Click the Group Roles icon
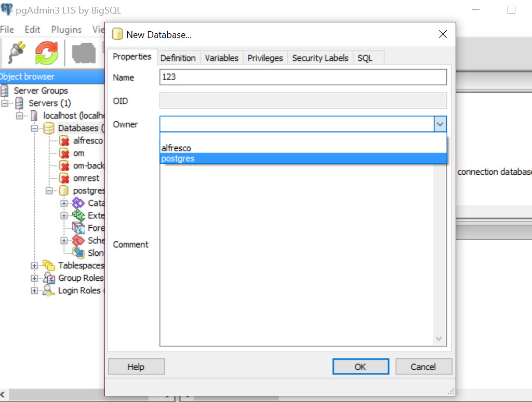Viewport: 532px width, 402px height. tap(49, 278)
